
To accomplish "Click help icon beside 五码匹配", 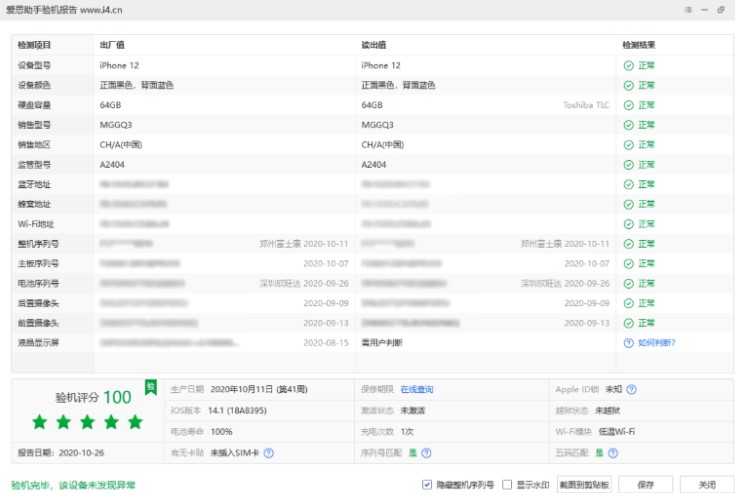I will [613, 453].
